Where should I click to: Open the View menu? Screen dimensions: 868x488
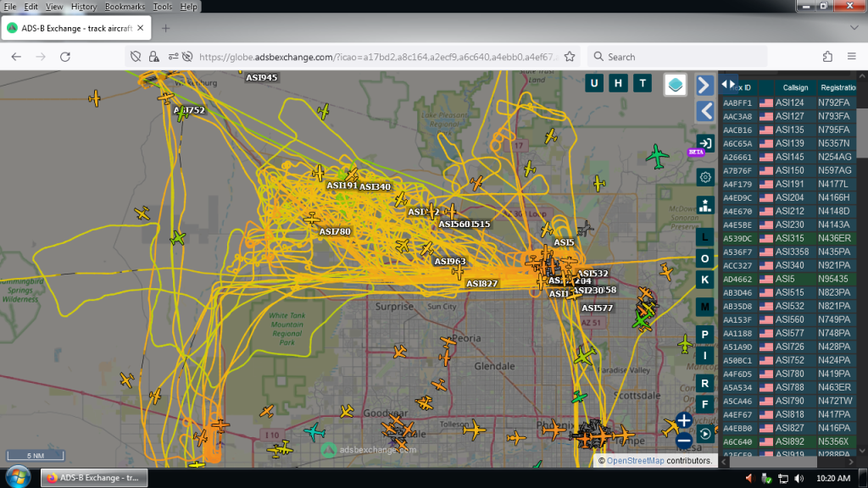coord(53,7)
